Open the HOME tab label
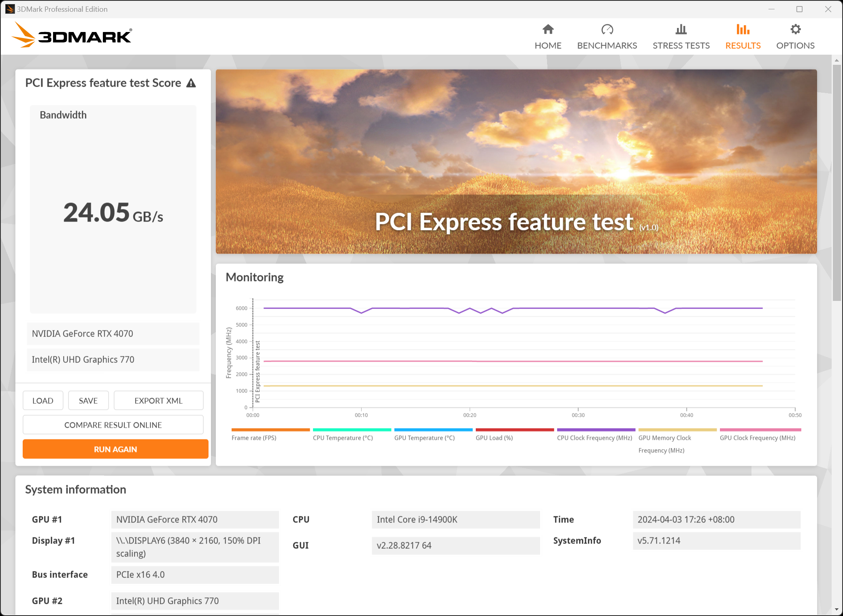843x616 pixels. click(548, 45)
